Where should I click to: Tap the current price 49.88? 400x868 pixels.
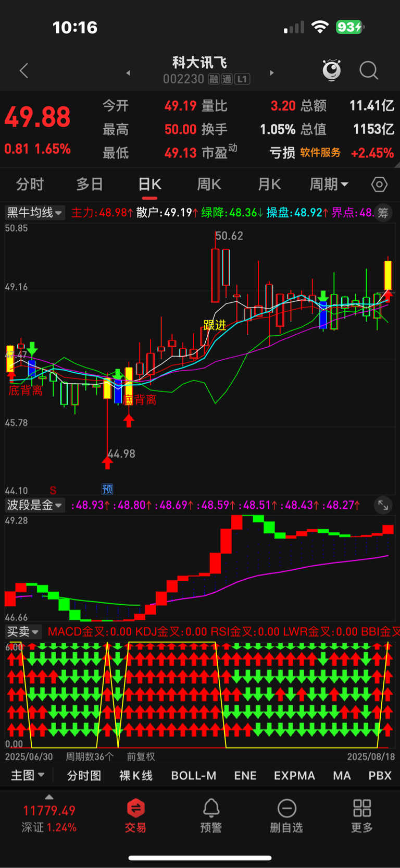[37, 117]
